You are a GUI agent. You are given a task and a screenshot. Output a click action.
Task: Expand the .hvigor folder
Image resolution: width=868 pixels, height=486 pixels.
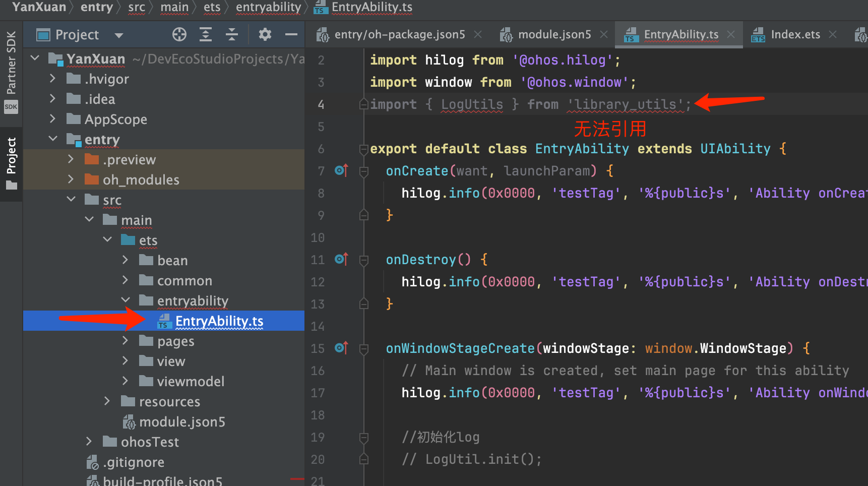[x=53, y=79]
